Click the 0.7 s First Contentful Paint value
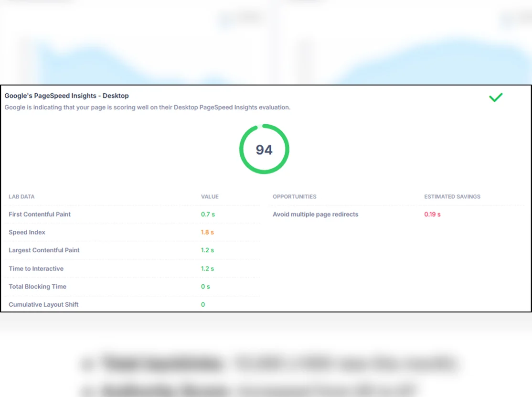Image resolution: width=532 pixels, height=397 pixels. click(208, 215)
